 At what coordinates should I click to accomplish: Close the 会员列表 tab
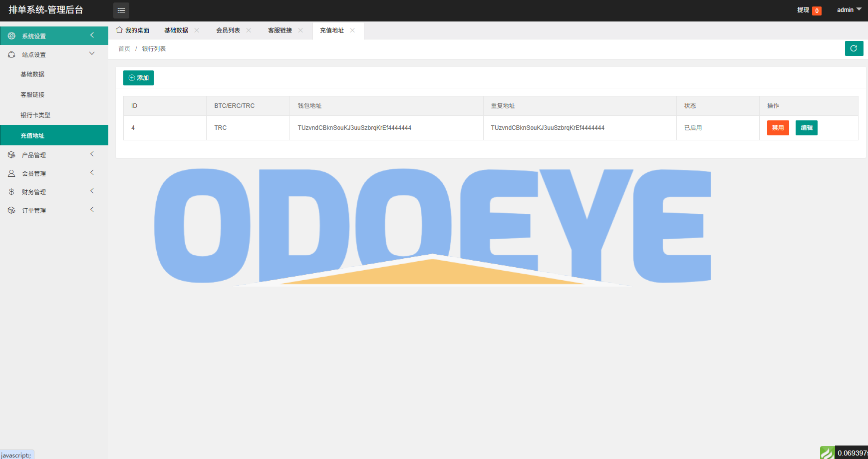[x=249, y=30]
